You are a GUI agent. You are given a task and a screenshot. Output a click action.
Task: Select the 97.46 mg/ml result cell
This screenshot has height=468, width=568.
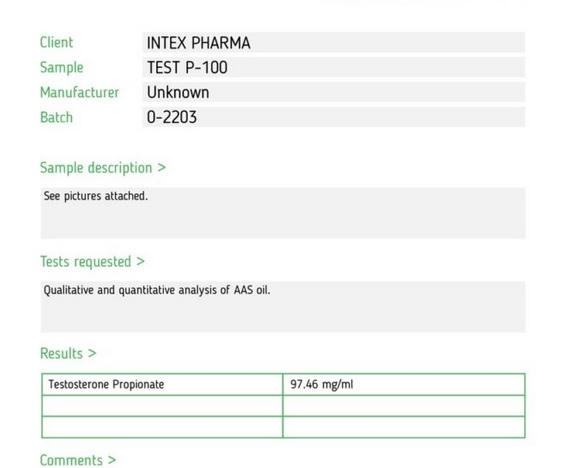[404, 384]
